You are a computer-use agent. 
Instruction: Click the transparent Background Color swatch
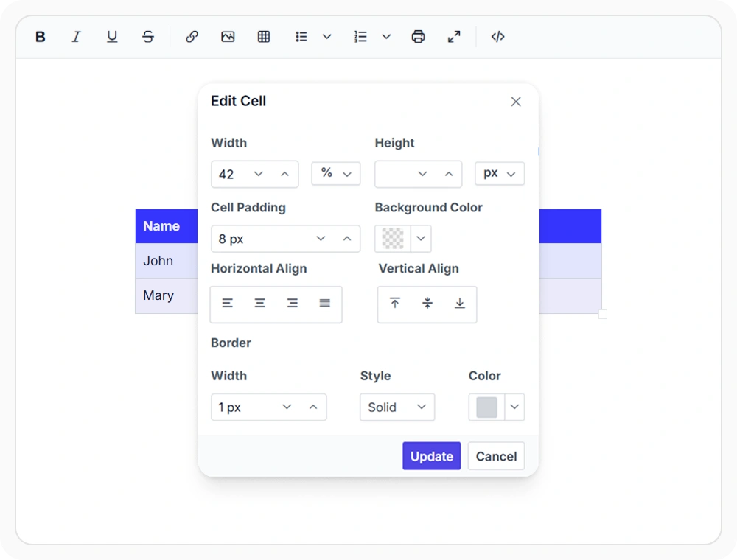[x=393, y=239]
